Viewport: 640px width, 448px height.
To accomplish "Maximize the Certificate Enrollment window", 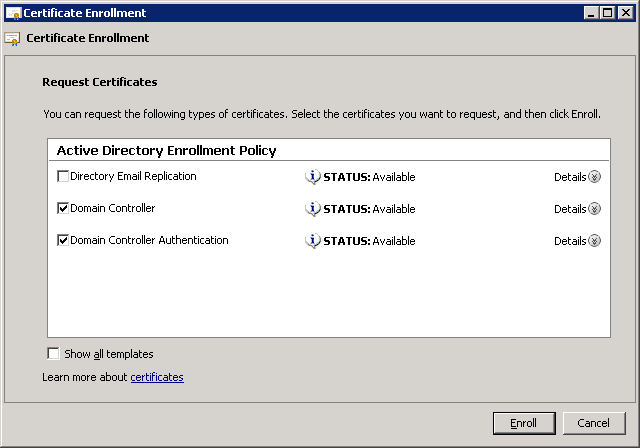I will click(x=608, y=13).
